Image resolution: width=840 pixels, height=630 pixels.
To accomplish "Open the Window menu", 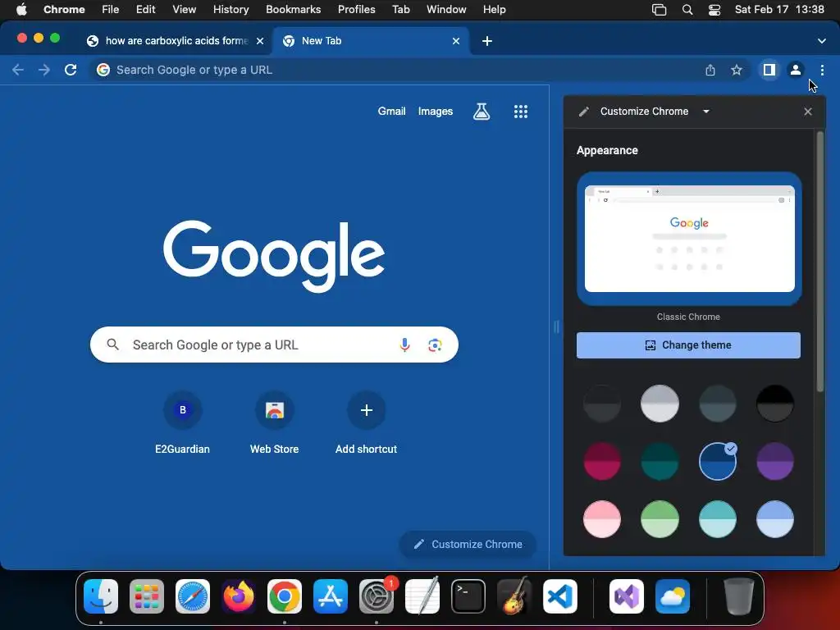I will (446, 10).
